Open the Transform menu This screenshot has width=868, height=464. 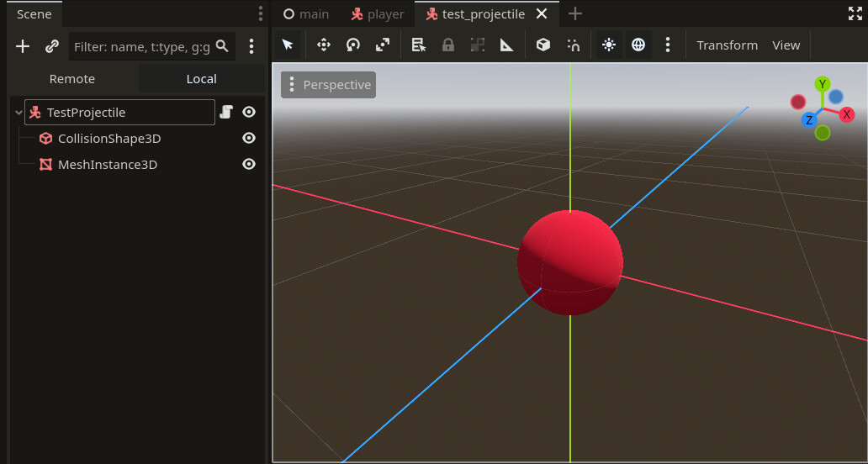coord(727,45)
